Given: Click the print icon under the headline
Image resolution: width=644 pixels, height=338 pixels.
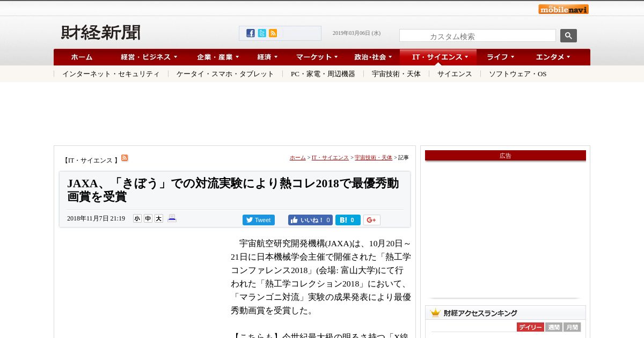Looking at the screenshot, I should (x=172, y=218).
